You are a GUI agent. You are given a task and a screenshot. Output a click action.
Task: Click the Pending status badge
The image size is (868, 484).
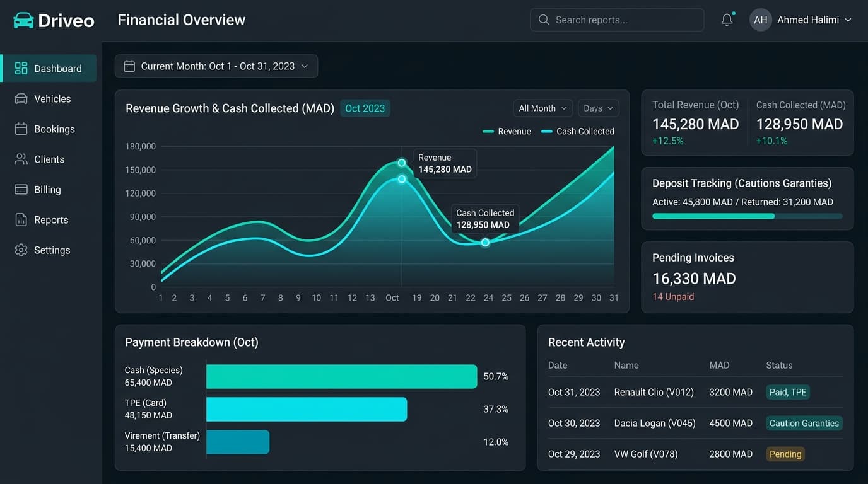785,454
